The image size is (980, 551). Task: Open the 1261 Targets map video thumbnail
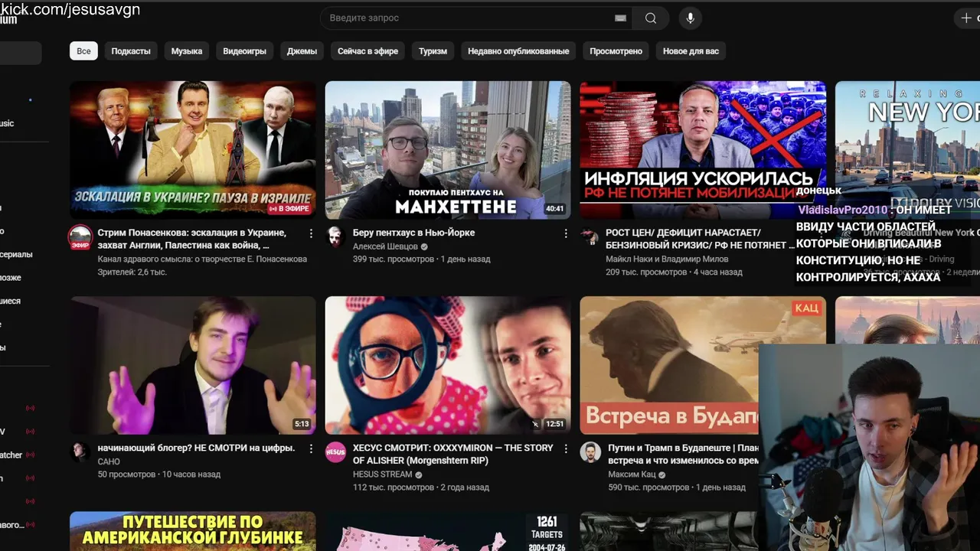coord(448,531)
